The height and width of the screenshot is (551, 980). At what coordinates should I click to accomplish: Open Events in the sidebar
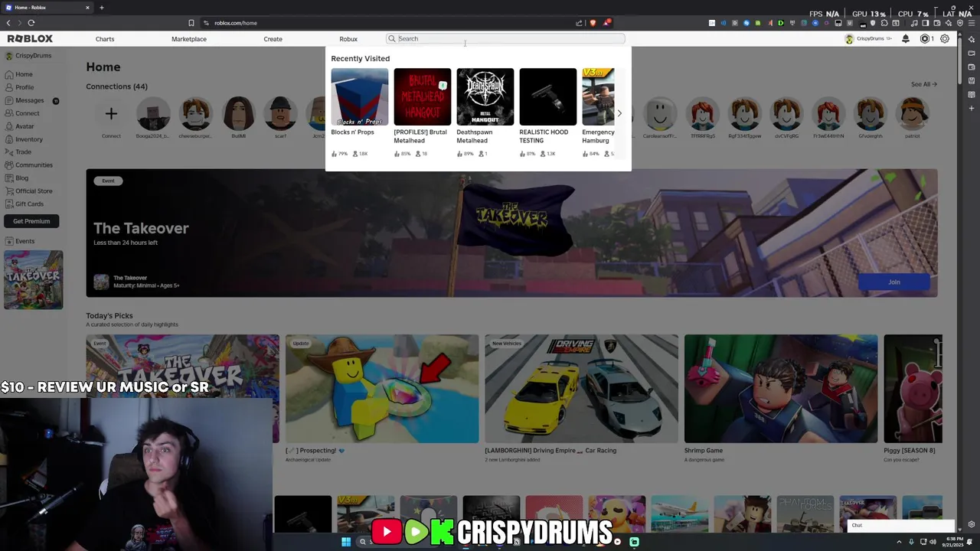(20, 241)
